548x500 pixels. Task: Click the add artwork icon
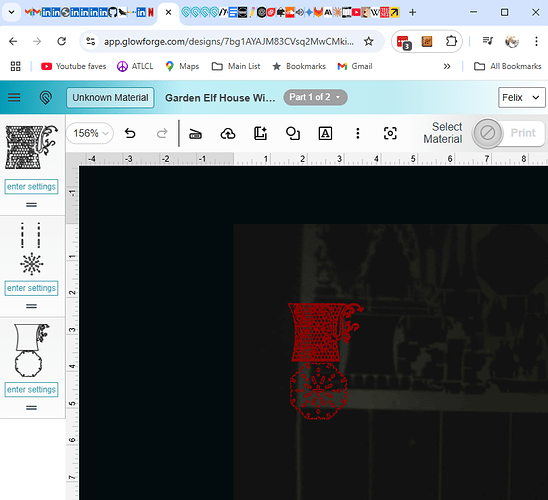(260, 133)
